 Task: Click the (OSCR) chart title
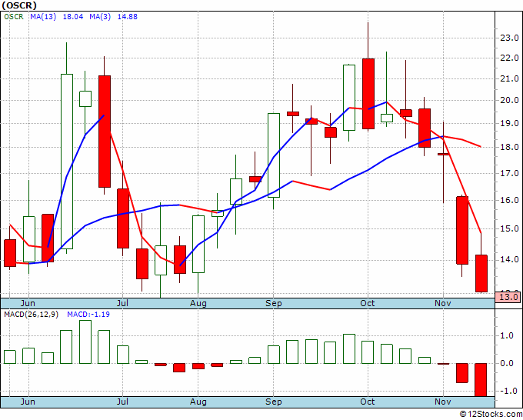coord(19,5)
